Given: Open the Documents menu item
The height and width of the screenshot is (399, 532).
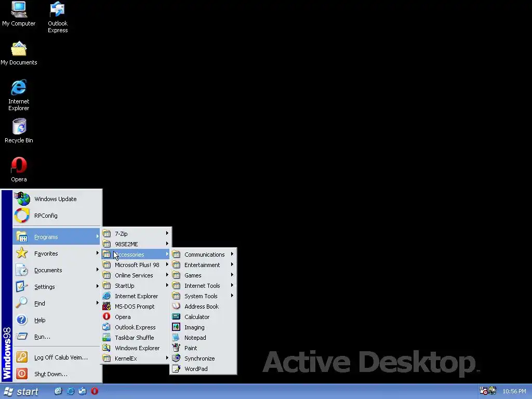Looking at the screenshot, I should [57, 270].
